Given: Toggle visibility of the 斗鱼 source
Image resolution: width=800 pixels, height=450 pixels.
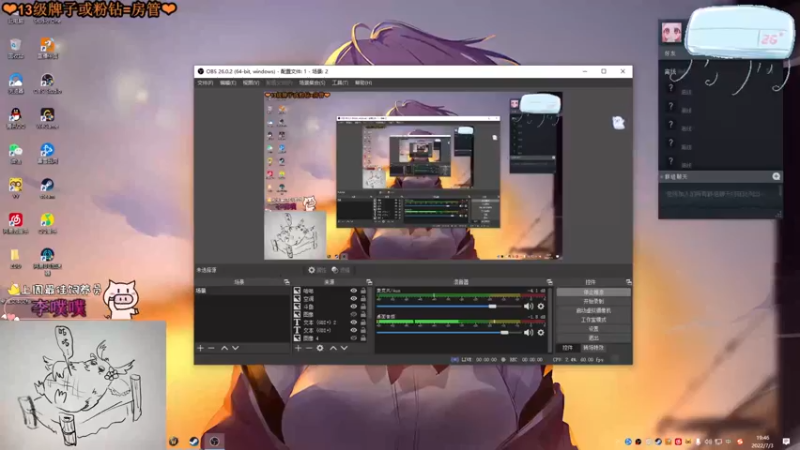Looking at the screenshot, I should 353,307.
